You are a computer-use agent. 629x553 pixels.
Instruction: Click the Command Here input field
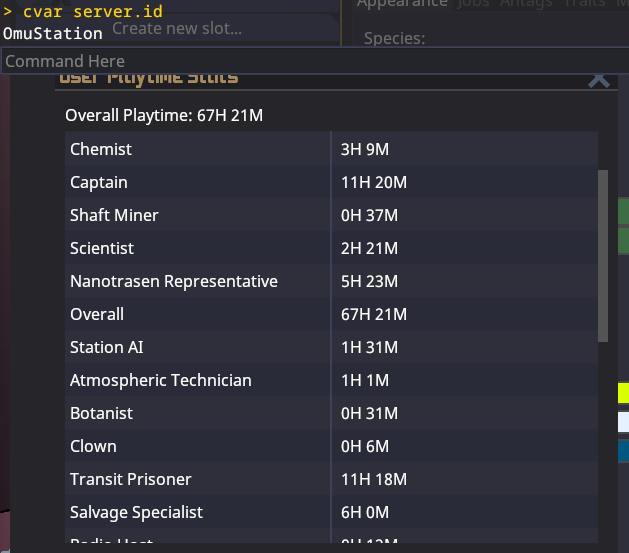click(x=300, y=61)
